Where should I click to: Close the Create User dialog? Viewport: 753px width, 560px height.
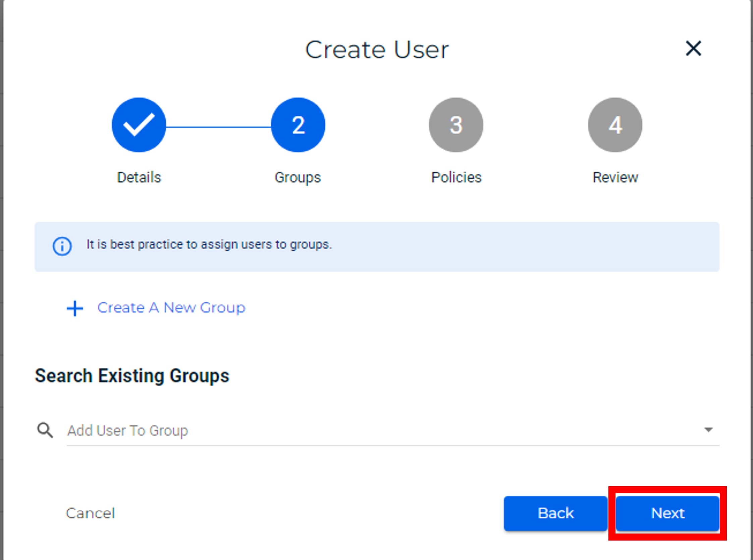click(693, 49)
